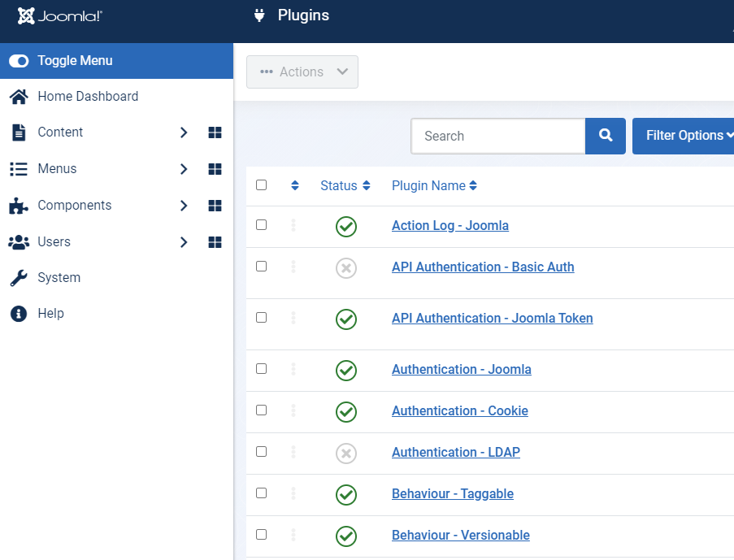Expand the Components submenu chevron
The image size is (734, 560).
(x=184, y=206)
